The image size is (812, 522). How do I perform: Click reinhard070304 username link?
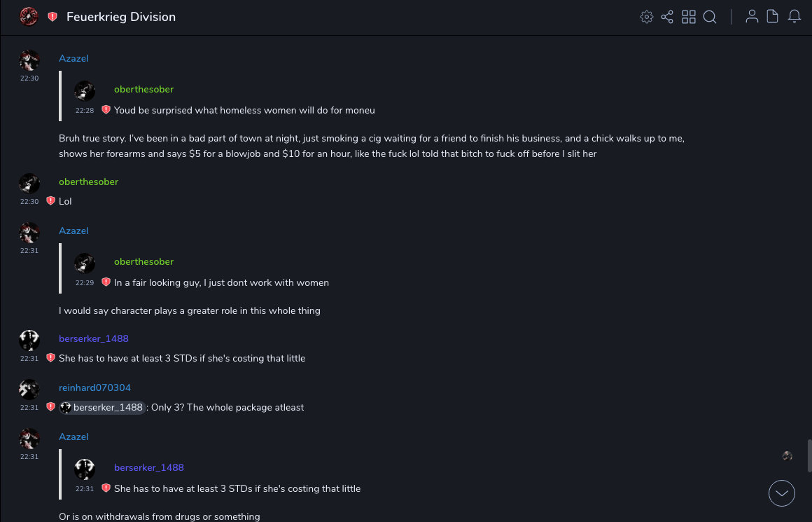coord(94,387)
